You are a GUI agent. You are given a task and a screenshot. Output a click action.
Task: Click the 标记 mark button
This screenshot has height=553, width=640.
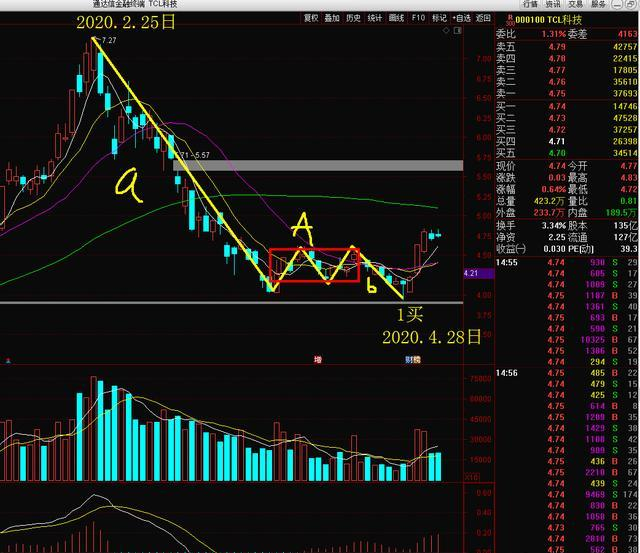tap(439, 18)
